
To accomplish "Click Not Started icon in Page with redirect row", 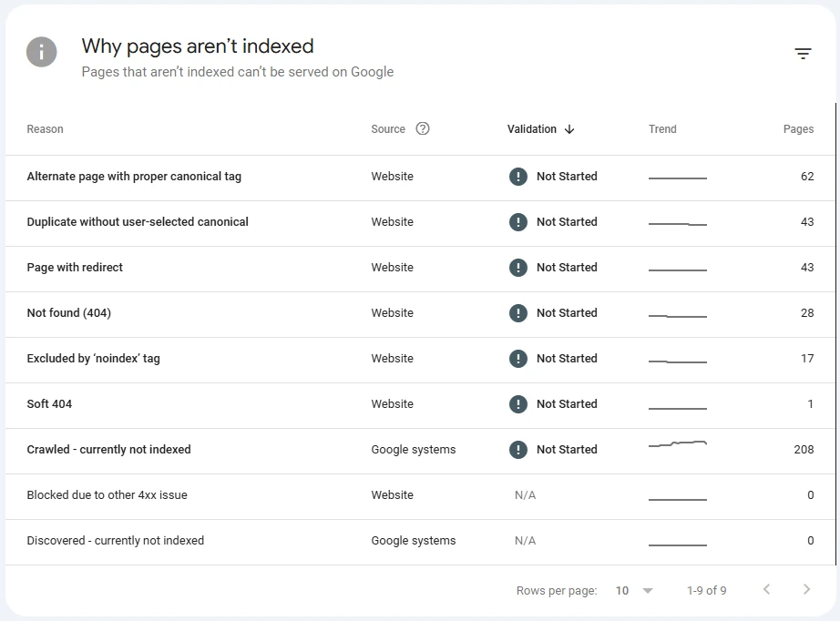I will pyautogui.click(x=518, y=267).
